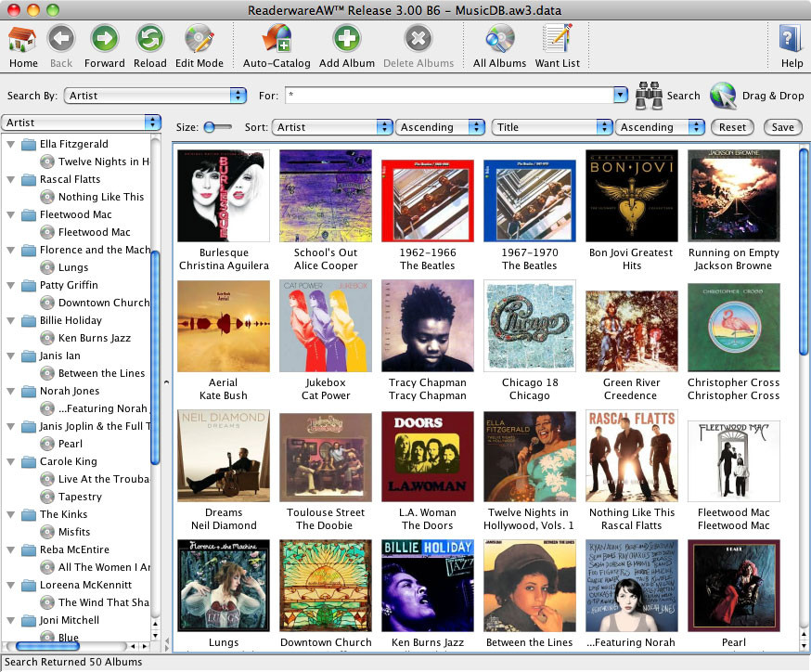
Task: Select Between the Lines tree item
Action: pos(101,373)
